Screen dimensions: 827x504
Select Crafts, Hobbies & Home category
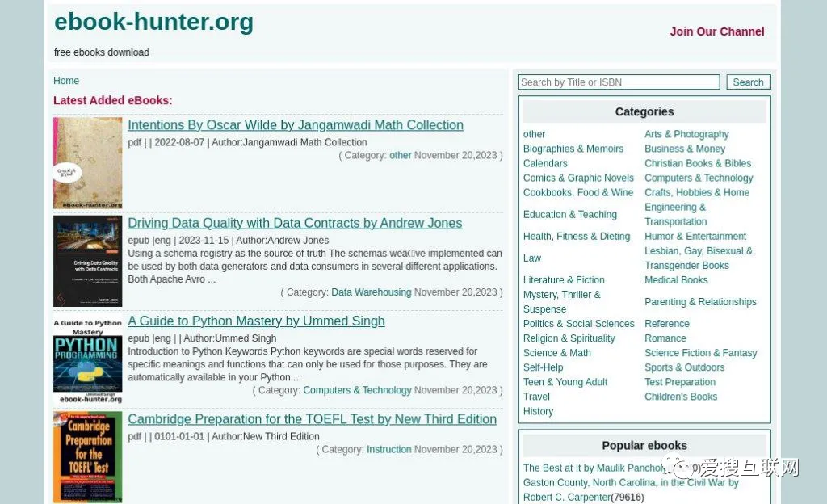697,192
